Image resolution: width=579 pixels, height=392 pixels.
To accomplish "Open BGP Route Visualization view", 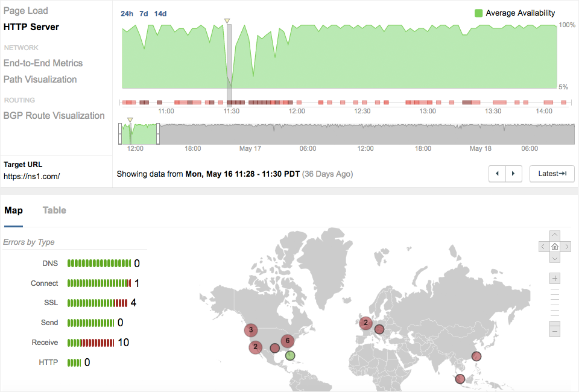I will 54,116.
